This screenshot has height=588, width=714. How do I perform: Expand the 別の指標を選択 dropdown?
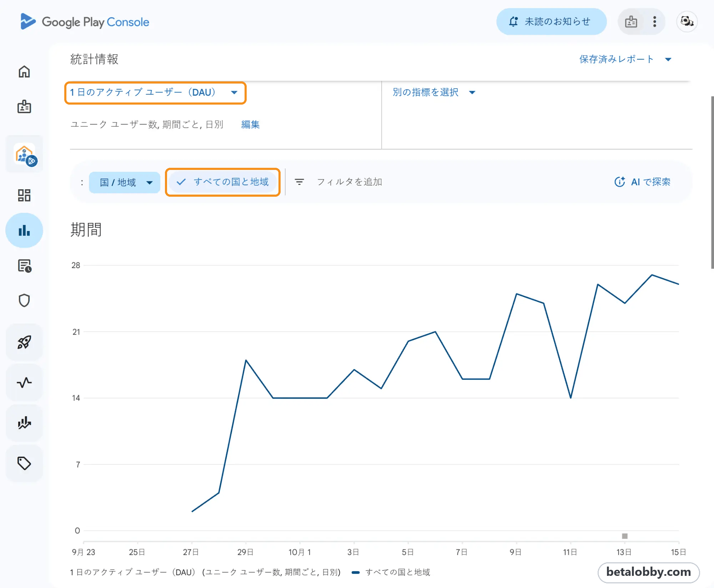(434, 92)
